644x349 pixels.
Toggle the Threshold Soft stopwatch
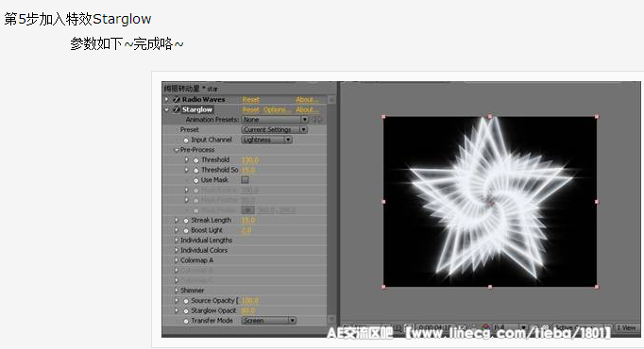pos(195,170)
